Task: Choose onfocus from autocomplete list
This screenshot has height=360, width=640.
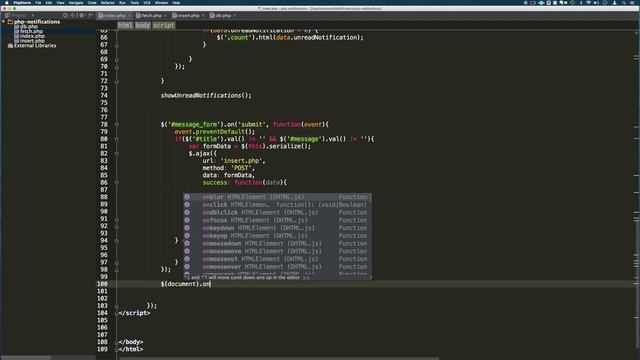Action: click(277, 220)
